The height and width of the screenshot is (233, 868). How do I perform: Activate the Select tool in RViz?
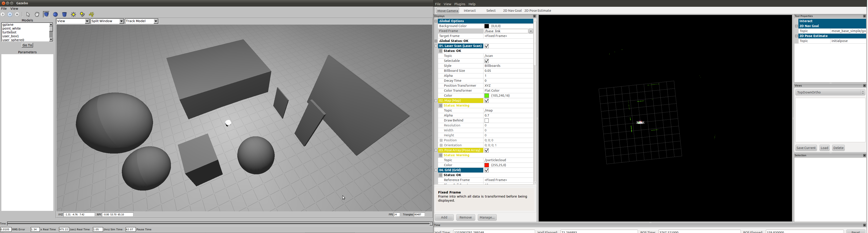[491, 11]
